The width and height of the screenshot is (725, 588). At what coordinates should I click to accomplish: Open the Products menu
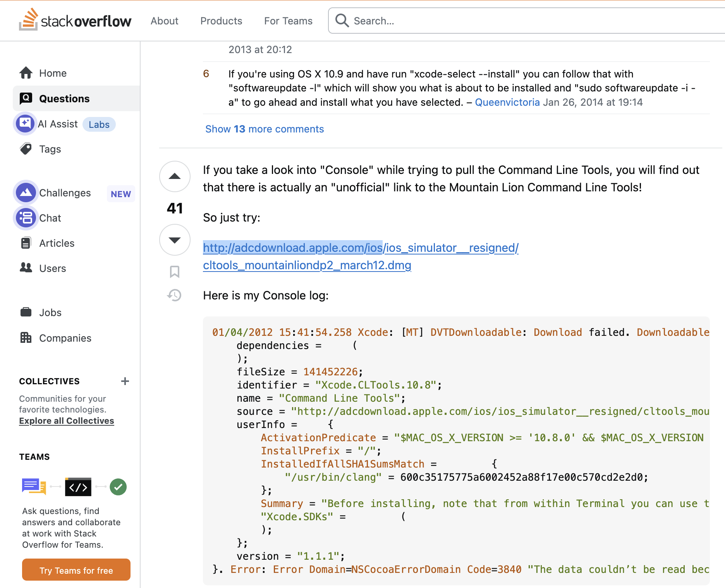tap(221, 21)
